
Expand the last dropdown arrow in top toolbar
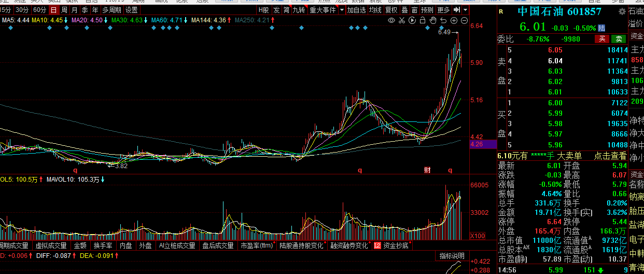point(465,10)
